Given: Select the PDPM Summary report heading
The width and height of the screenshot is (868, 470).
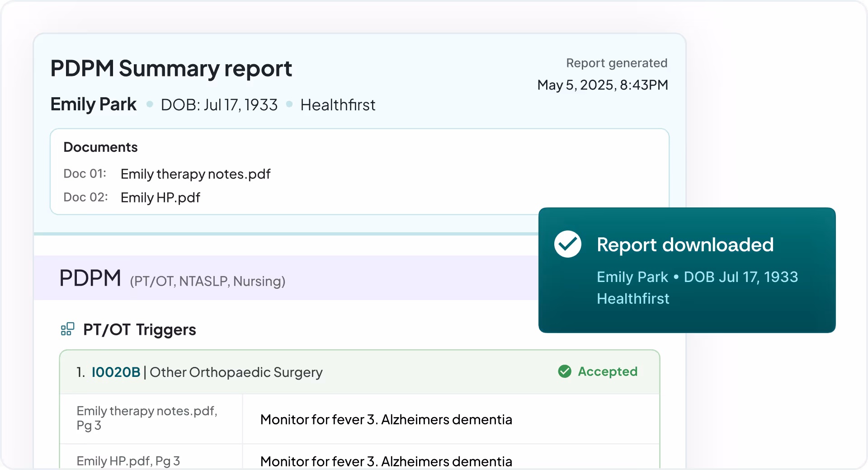Looking at the screenshot, I should click(x=171, y=69).
